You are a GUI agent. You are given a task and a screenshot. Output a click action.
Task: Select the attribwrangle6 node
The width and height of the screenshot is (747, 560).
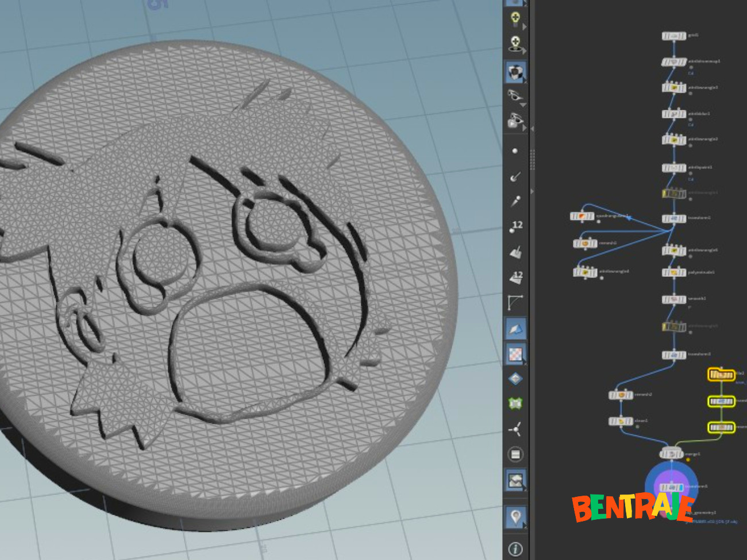pyautogui.click(x=673, y=250)
